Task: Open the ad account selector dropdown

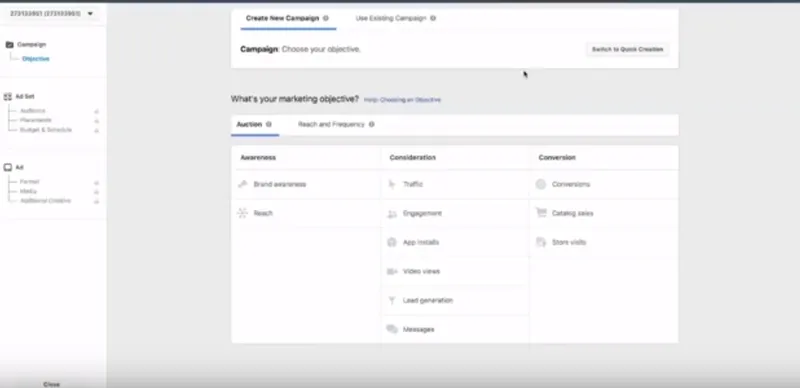Action: [x=52, y=14]
